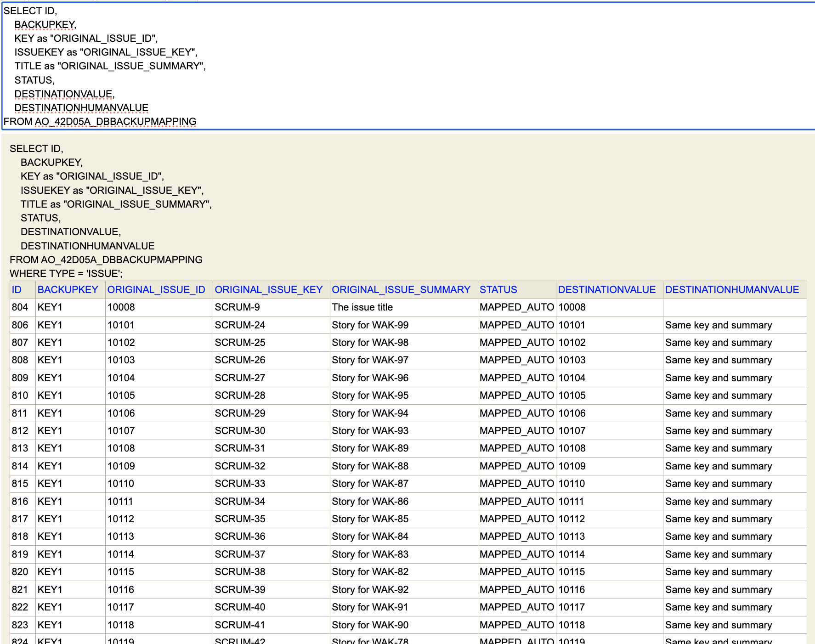The height and width of the screenshot is (644, 815).
Task: Sort by the ID column header
Action: point(17,290)
